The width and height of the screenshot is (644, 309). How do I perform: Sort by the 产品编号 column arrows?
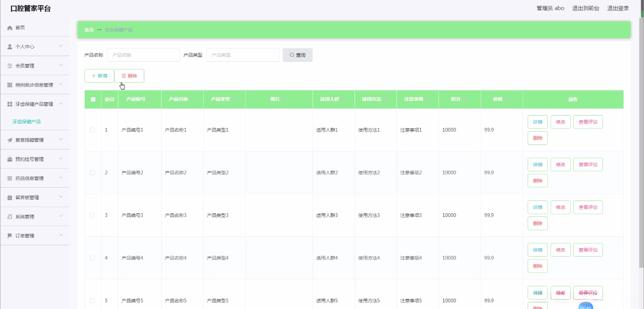(x=150, y=100)
